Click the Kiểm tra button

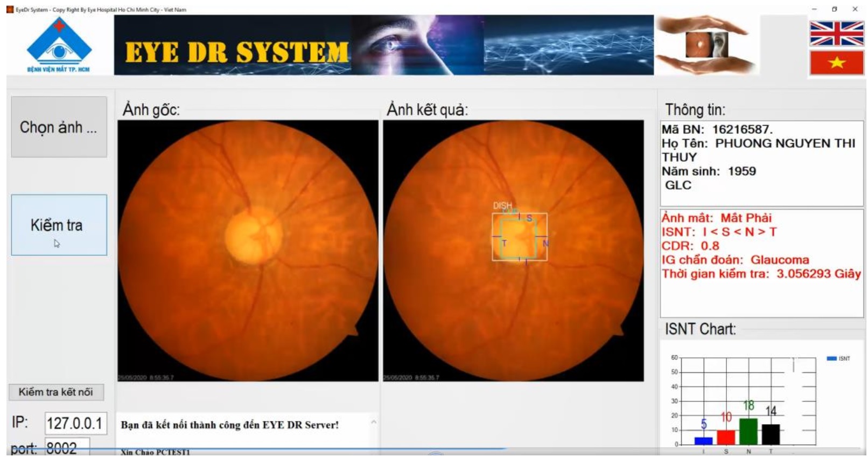[x=59, y=225]
